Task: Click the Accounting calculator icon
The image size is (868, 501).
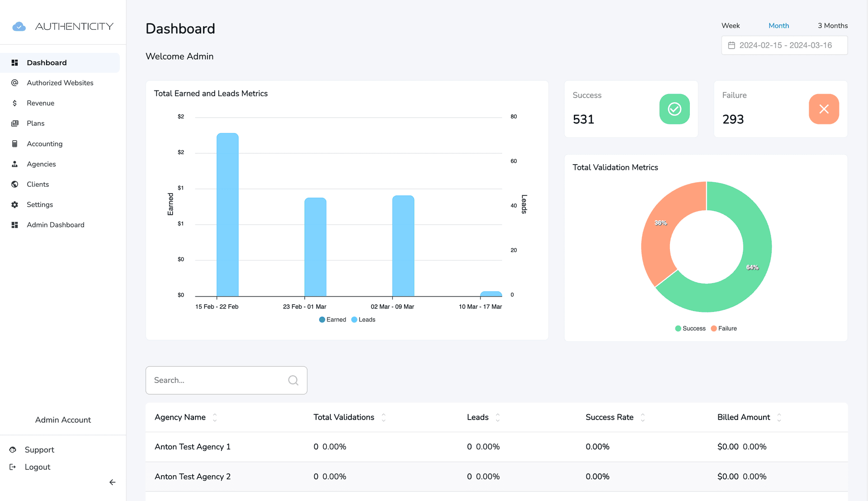Action: click(15, 144)
